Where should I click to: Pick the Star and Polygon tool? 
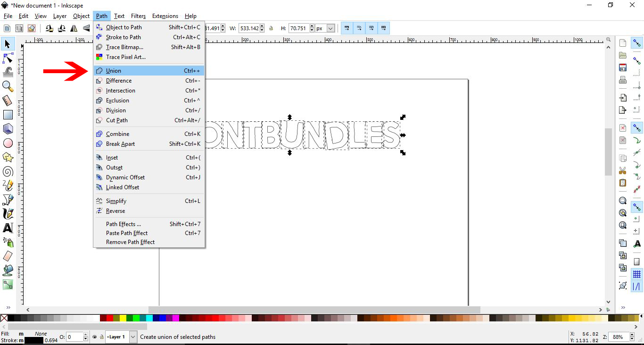tap(8, 157)
